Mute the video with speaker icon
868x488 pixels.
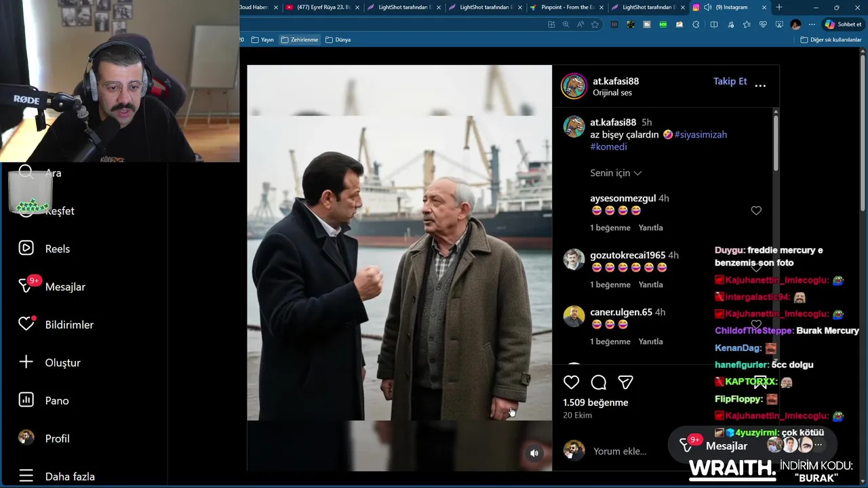(x=534, y=453)
